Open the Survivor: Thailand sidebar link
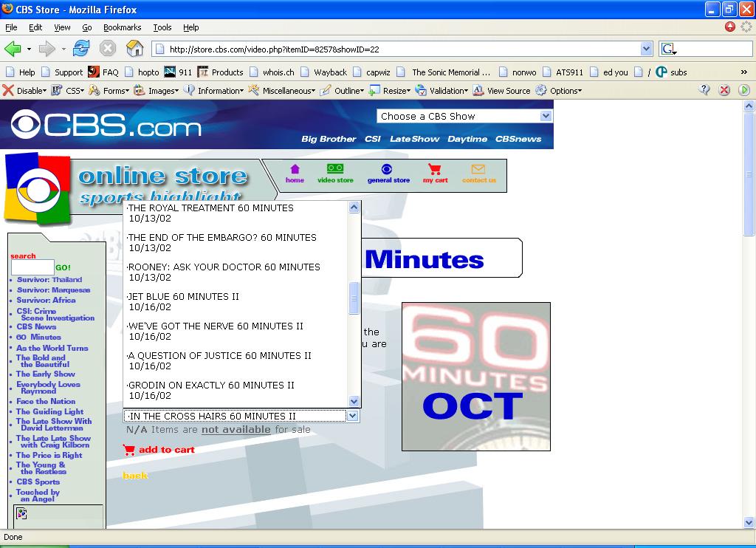Screen dimensions: 756x548 (x=49, y=280)
